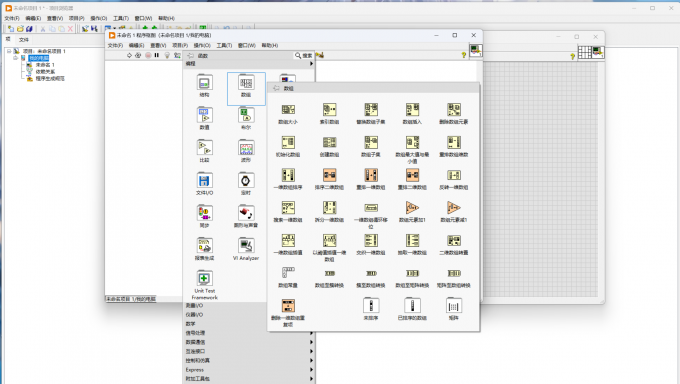
Task: Open the Boolean (布尔) palette
Action: (246, 118)
